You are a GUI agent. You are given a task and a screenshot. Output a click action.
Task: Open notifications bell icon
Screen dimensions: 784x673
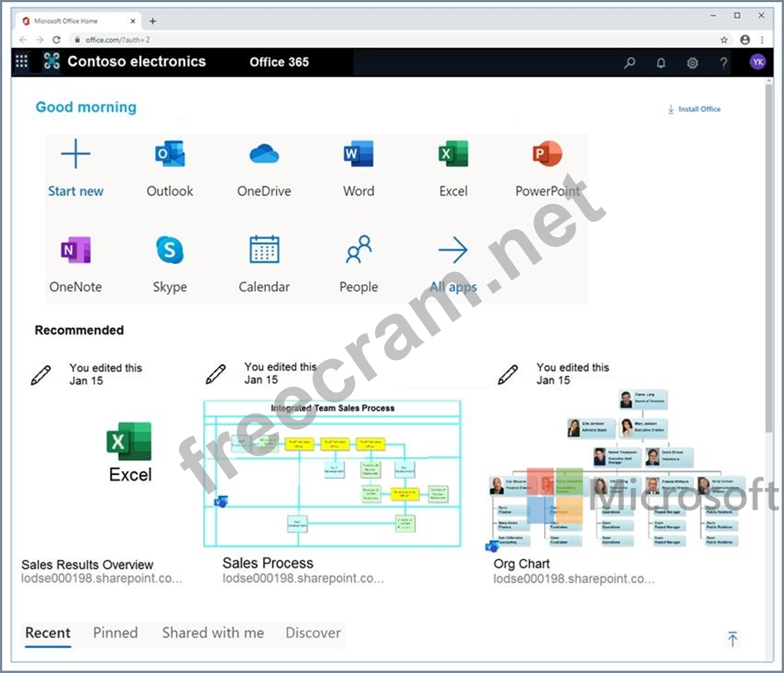[661, 62]
